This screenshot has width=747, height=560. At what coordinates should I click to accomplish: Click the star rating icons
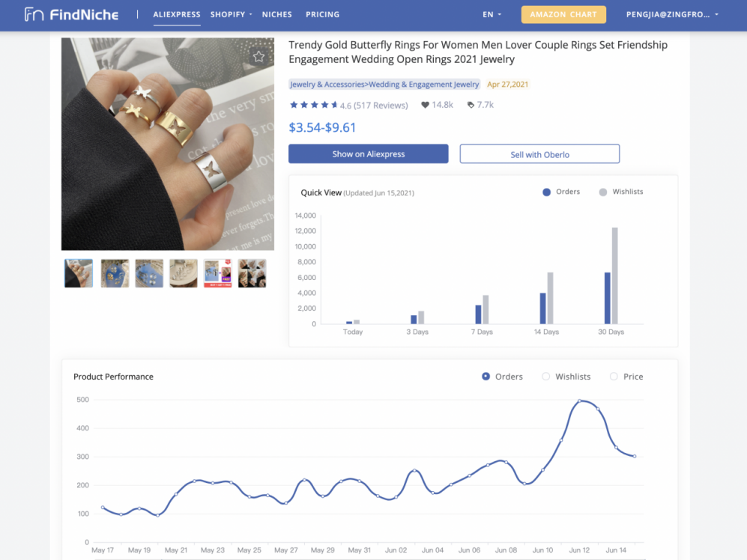point(313,105)
